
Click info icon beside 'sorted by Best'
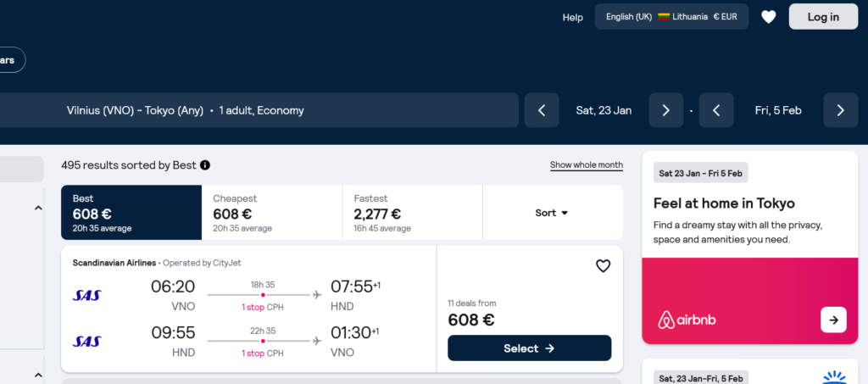205,165
